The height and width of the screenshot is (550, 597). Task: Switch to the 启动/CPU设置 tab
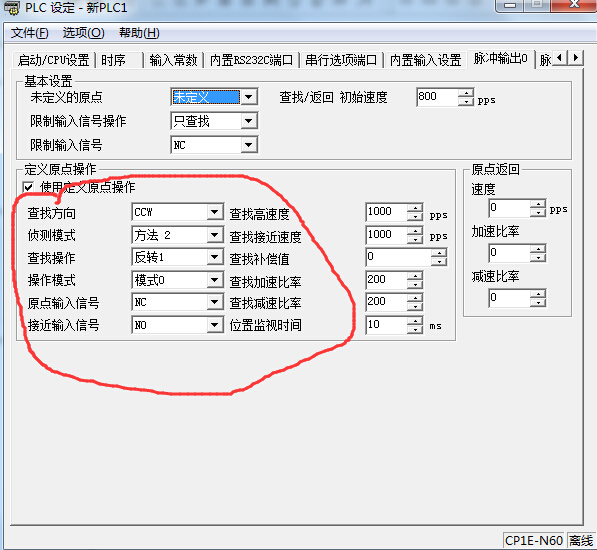click(53, 60)
